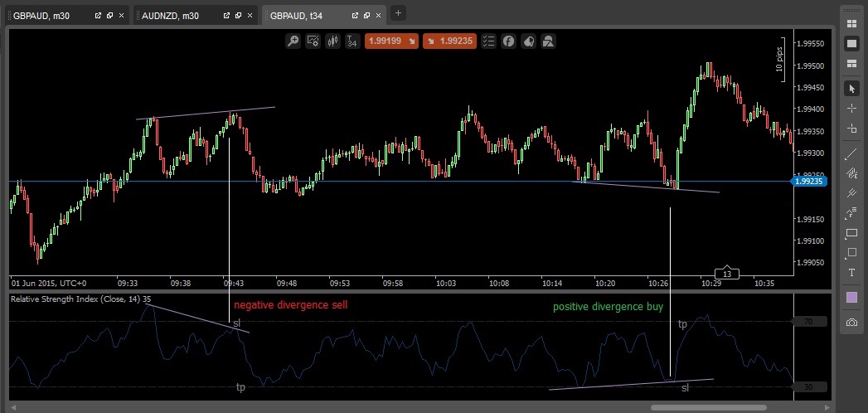Add a new chart tab with plus
Viewport: 868px width, 413px height.
pos(398,12)
